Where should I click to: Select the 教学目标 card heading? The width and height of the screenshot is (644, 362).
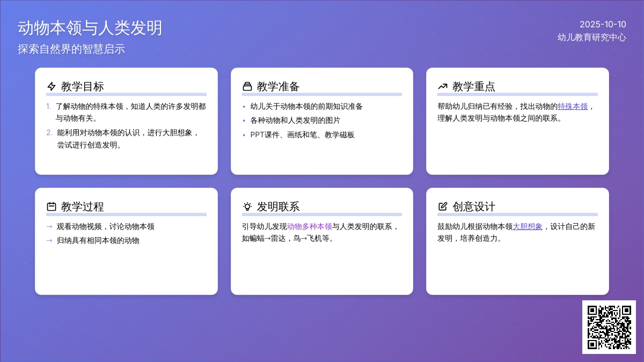click(x=83, y=86)
